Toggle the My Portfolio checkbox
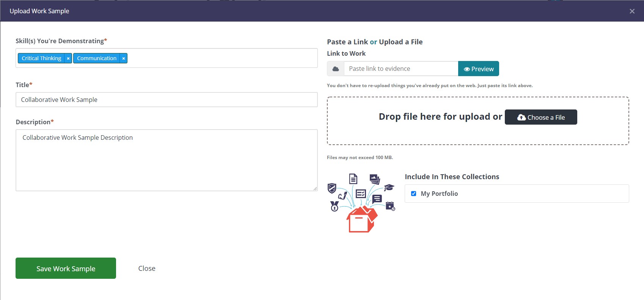Screen dimensions: 644x300 click(x=414, y=194)
